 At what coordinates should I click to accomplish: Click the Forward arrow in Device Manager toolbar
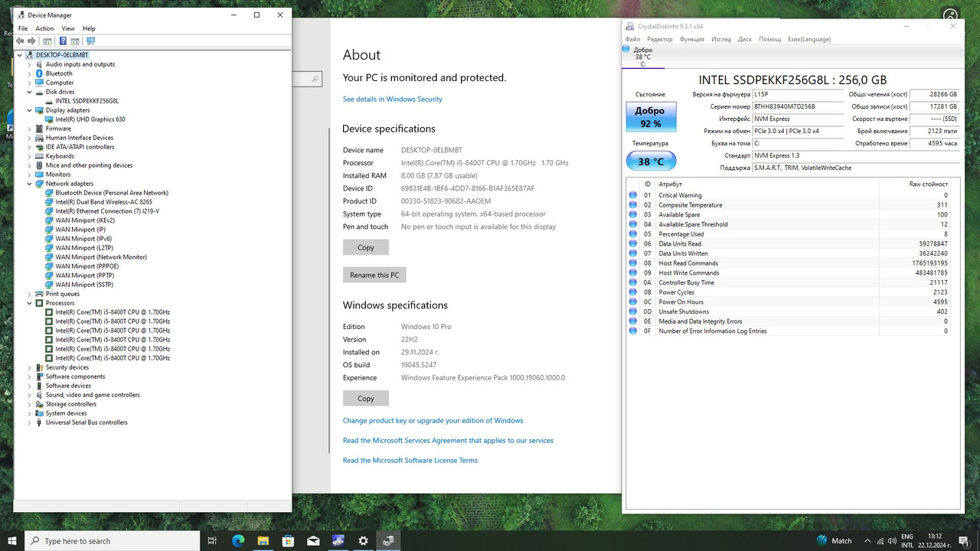tap(31, 41)
